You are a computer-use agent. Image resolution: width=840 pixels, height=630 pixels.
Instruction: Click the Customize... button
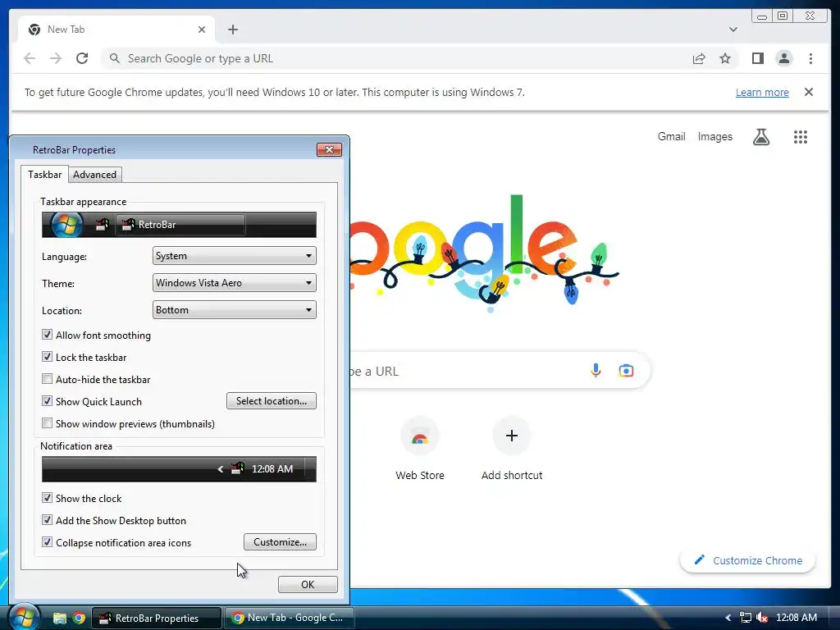280,542
